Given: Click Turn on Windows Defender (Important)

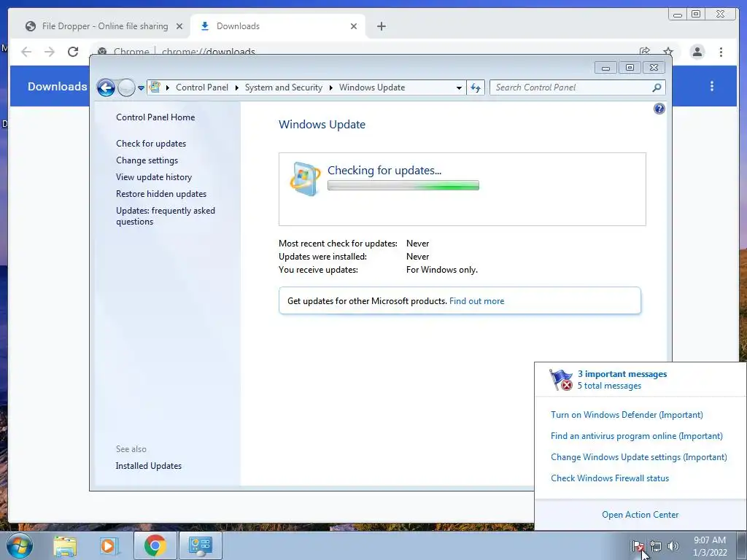Looking at the screenshot, I should (627, 415).
